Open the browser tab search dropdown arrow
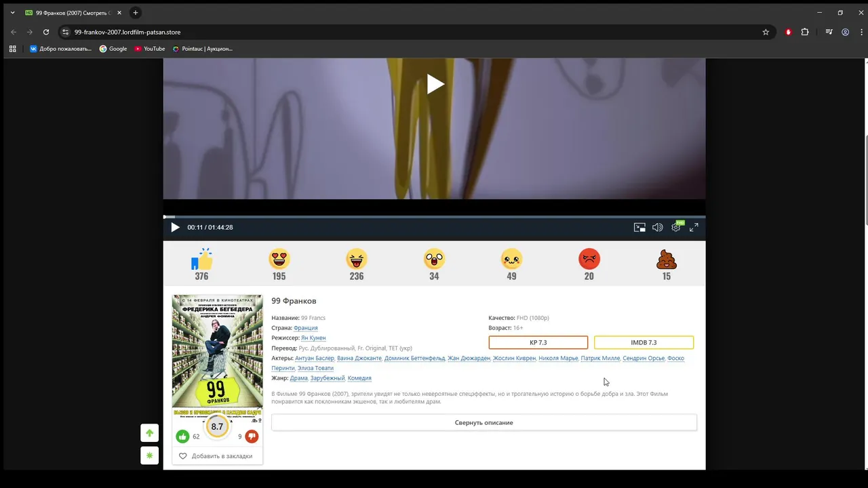 pos(12,13)
